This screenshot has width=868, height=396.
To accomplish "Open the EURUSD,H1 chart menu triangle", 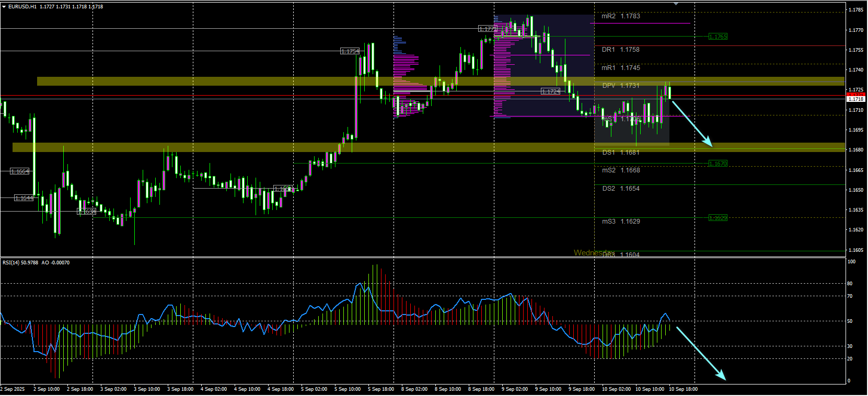I will point(4,7).
